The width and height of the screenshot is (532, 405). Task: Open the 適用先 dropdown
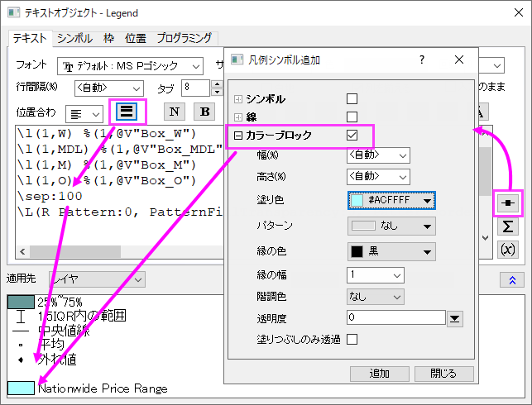[97, 279]
